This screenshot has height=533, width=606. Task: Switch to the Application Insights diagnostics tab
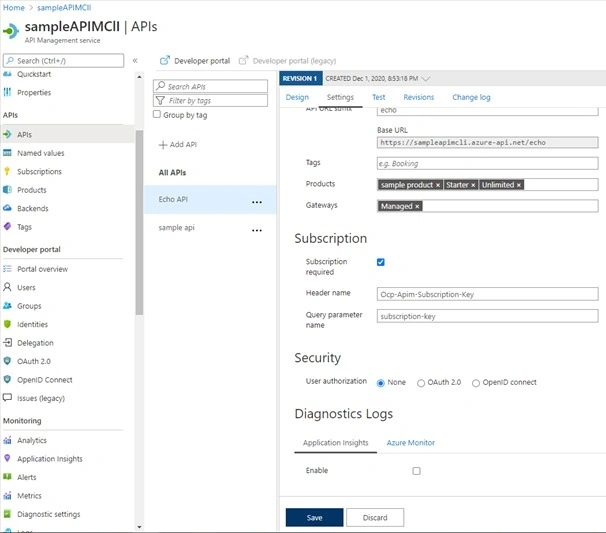[x=335, y=443]
